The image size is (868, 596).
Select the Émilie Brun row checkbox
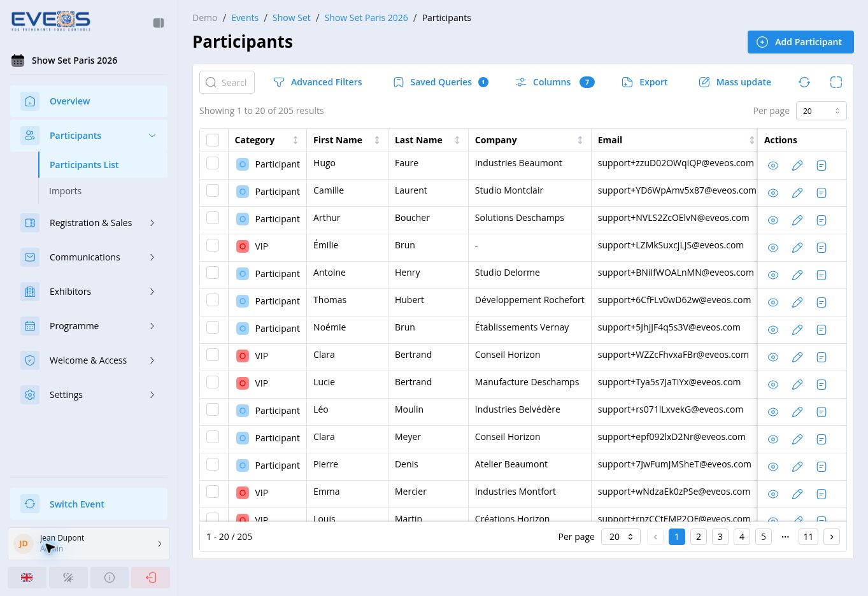213,245
